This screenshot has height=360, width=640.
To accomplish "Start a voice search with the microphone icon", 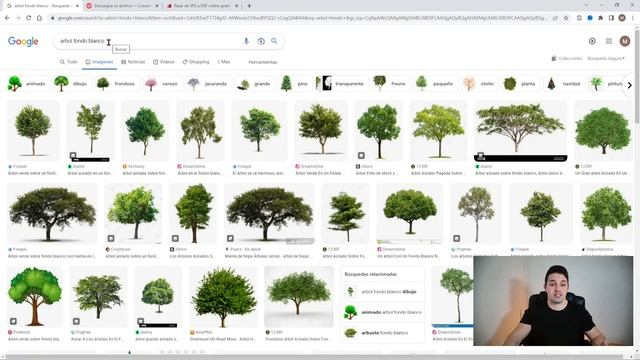I will tap(246, 41).
